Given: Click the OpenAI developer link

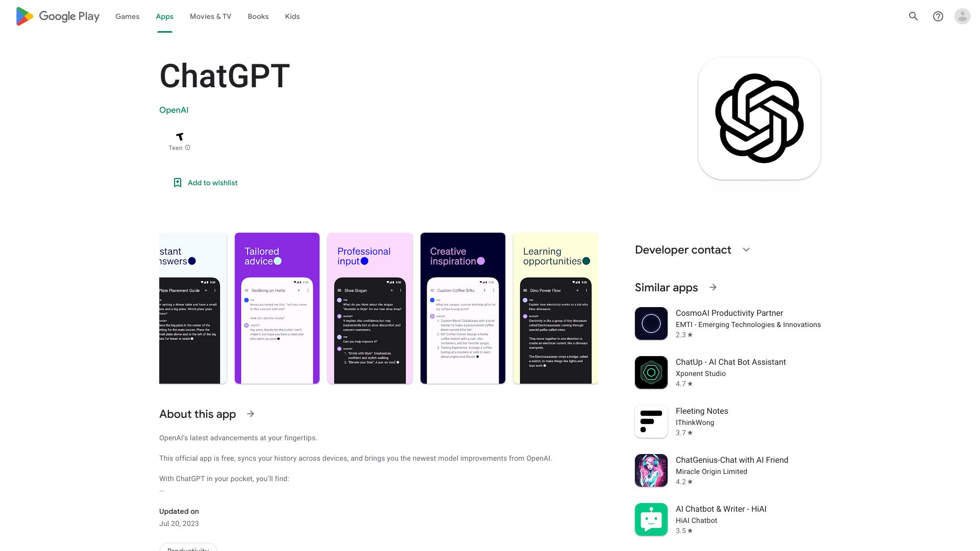Looking at the screenshot, I should click(x=173, y=110).
